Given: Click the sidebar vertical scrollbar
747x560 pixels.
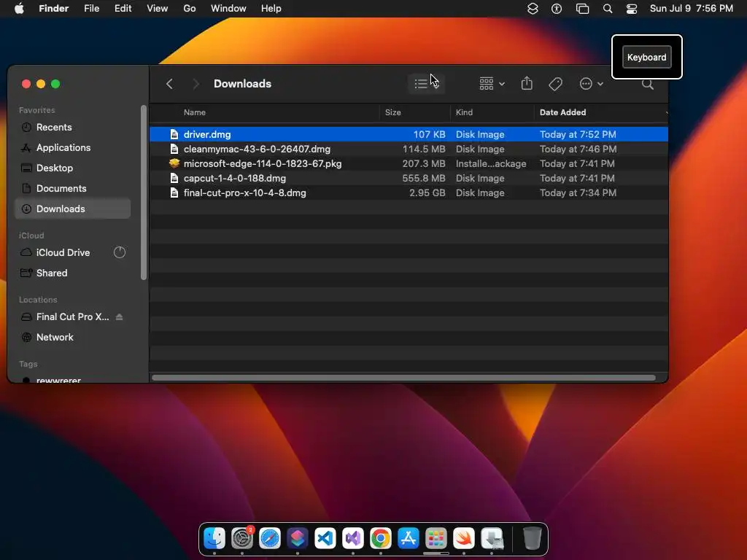Looking at the screenshot, I should click(x=144, y=192).
